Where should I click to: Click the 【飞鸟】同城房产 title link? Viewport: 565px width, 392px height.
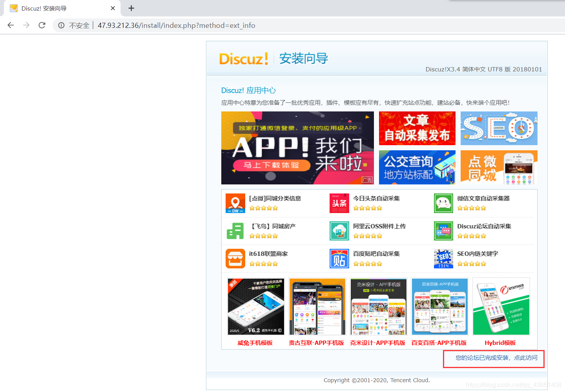coord(273,226)
